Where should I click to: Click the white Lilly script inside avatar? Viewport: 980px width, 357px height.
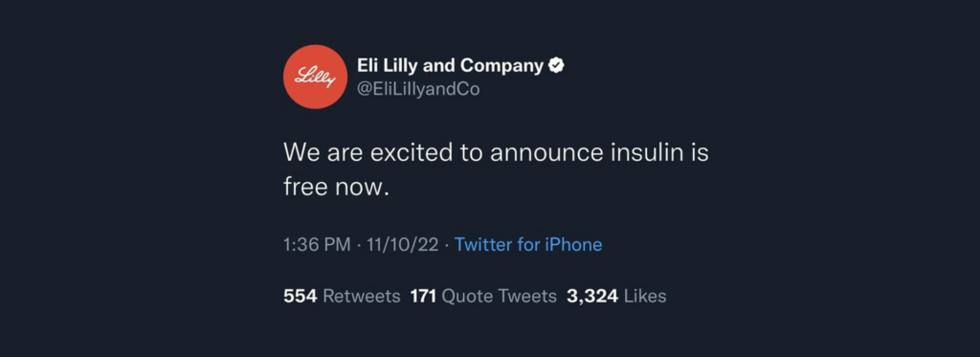(315, 78)
